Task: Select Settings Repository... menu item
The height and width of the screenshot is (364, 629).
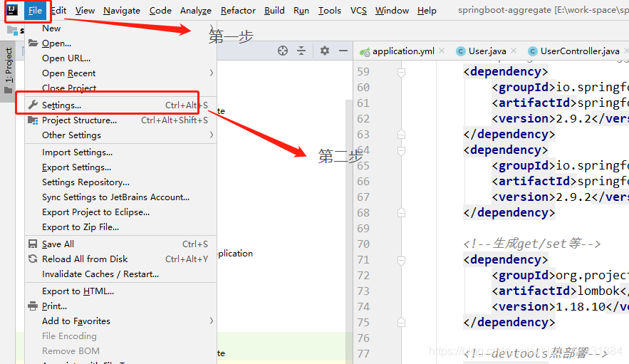Action: (x=121, y=182)
